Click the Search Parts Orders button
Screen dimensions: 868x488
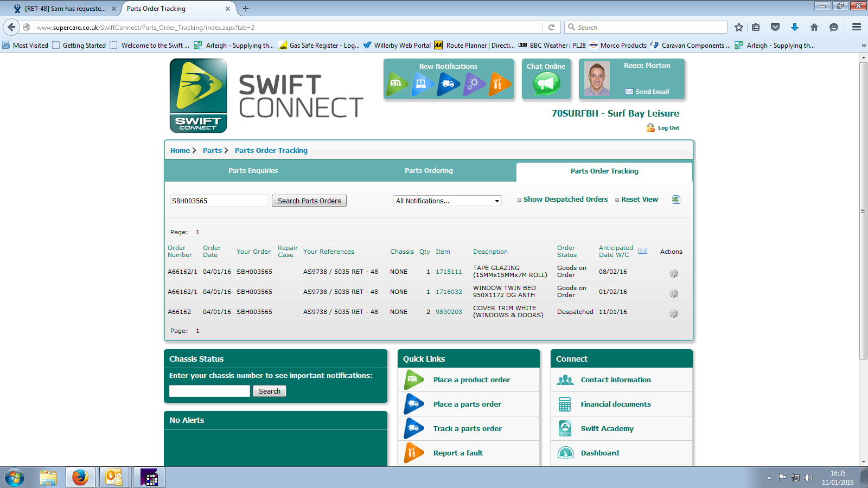[309, 201]
